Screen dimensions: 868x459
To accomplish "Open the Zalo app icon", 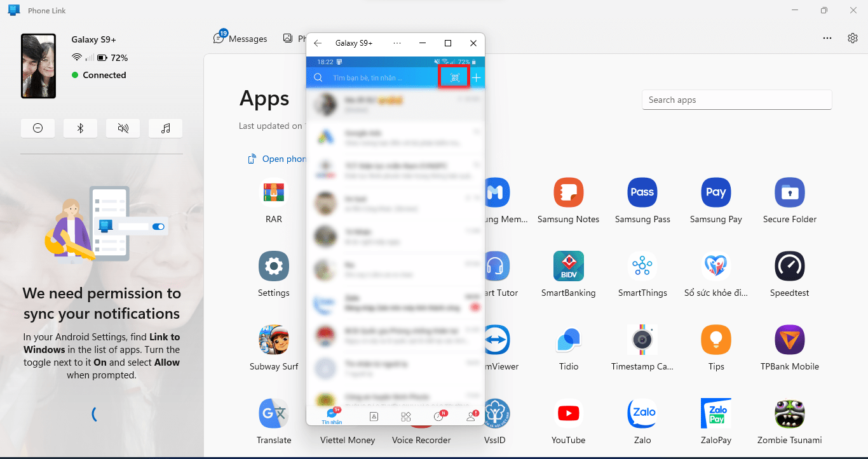I will [642, 413].
